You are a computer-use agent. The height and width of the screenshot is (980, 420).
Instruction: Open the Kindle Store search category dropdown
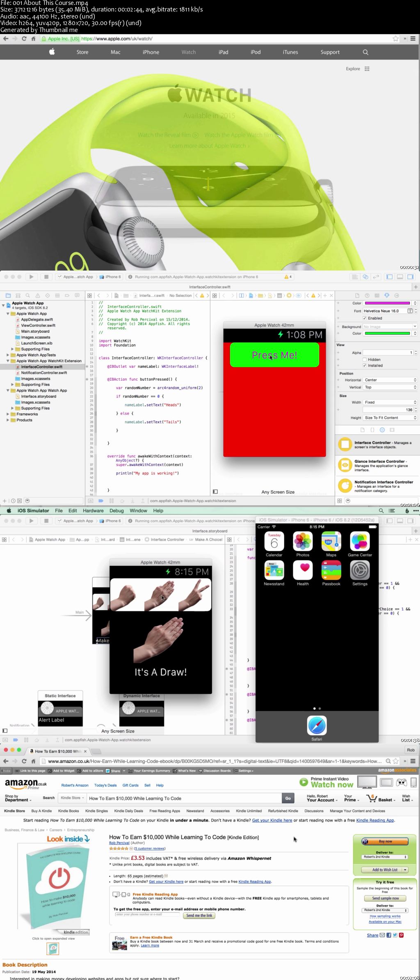pos(72,798)
